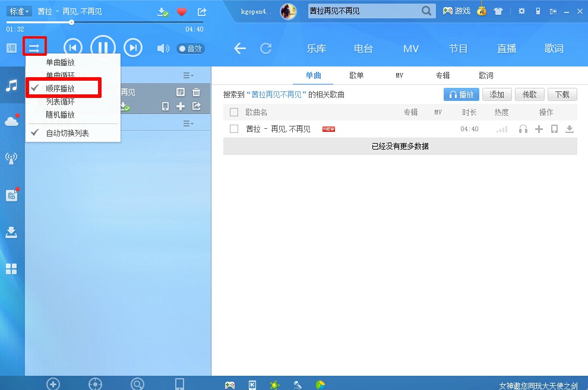Download the currently playing song from title bar
Viewport: 588px width, 390px height.
(162, 12)
